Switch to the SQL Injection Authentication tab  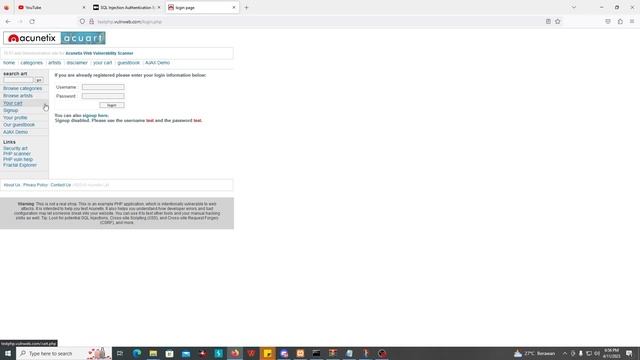point(126,7)
